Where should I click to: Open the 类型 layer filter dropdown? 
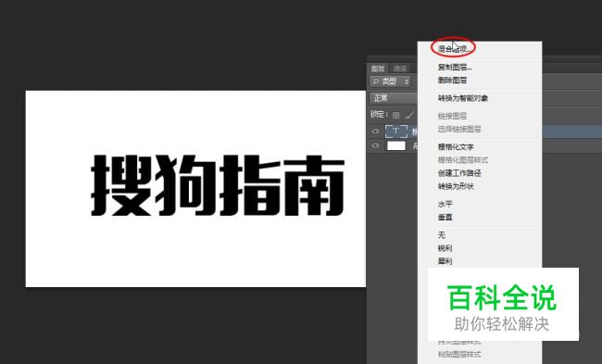[390, 82]
